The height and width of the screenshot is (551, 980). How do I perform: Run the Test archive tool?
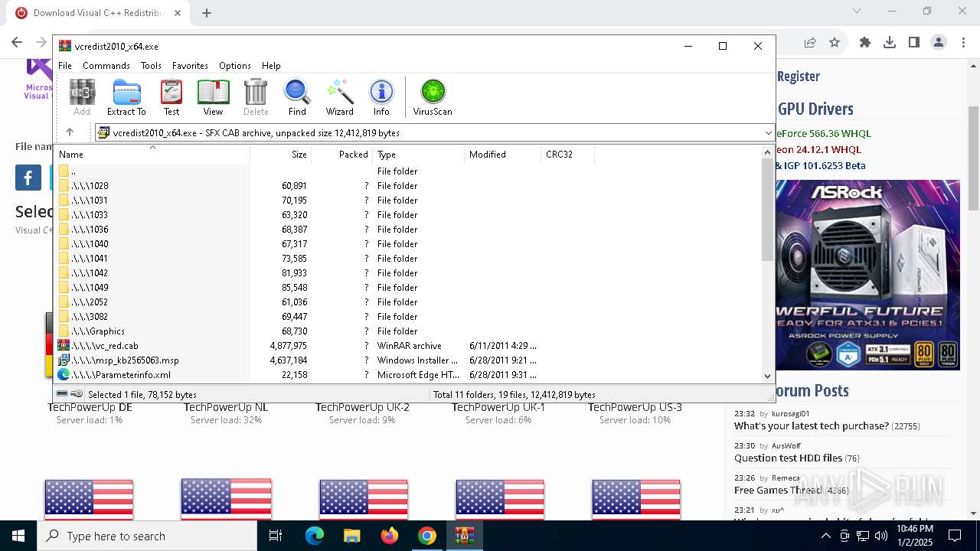[171, 97]
